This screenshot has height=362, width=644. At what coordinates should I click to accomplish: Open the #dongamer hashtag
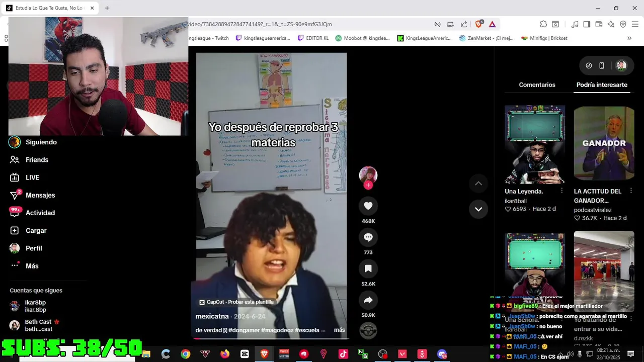pos(244,330)
